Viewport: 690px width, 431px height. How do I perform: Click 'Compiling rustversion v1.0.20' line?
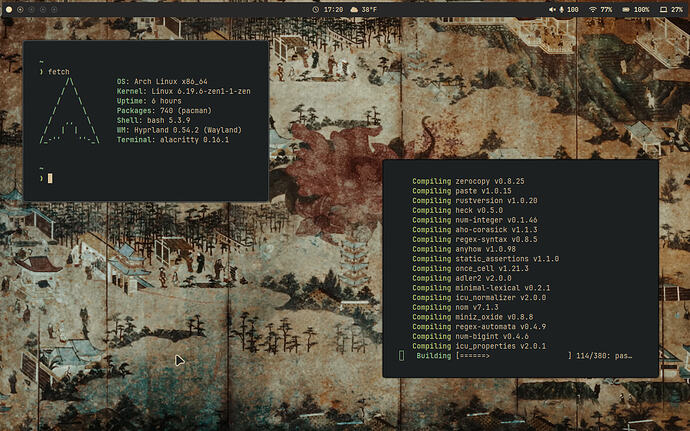pos(475,200)
